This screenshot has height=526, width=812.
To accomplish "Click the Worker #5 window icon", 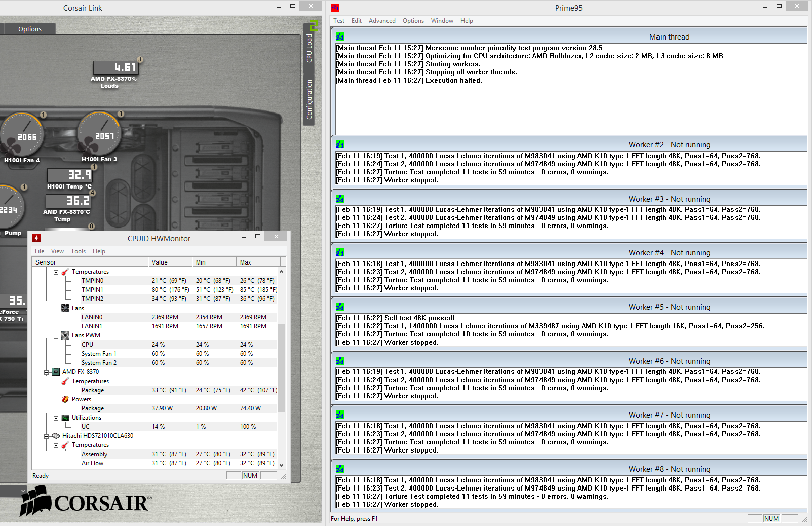I will (x=340, y=307).
